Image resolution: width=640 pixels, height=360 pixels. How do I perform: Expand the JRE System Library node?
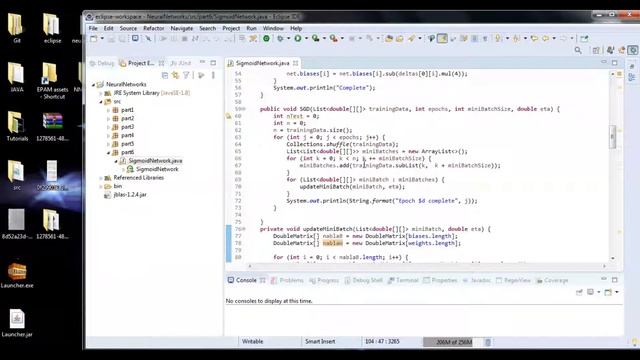click(x=101, y=93)
